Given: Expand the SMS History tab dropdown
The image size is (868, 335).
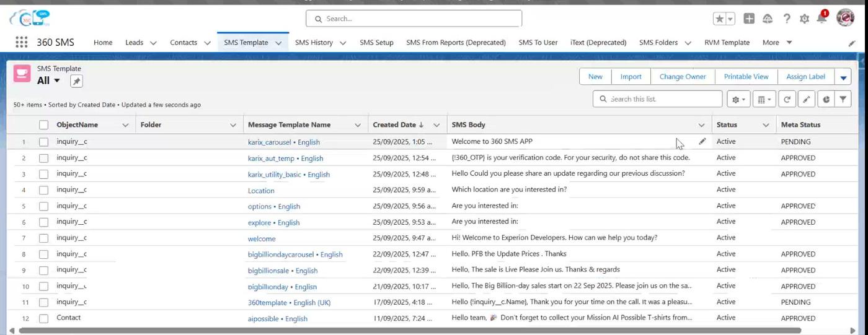Looking at the screenshot, I should click(x=343, y=43).
